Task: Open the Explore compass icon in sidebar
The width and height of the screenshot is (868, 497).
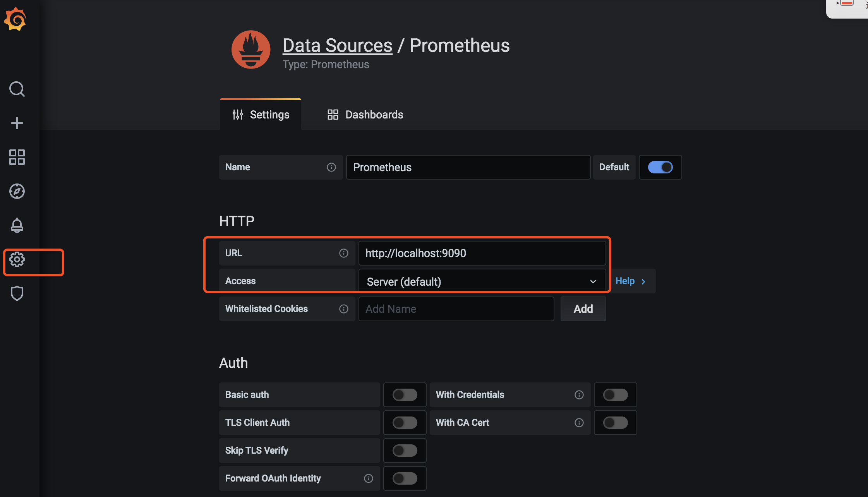Action: [x=17, y=191]
